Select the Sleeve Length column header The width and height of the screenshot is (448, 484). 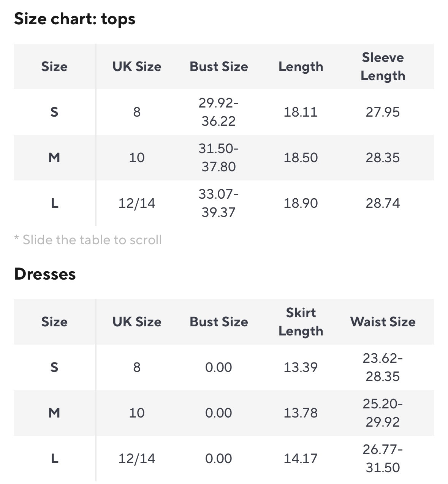click(383, 66)
